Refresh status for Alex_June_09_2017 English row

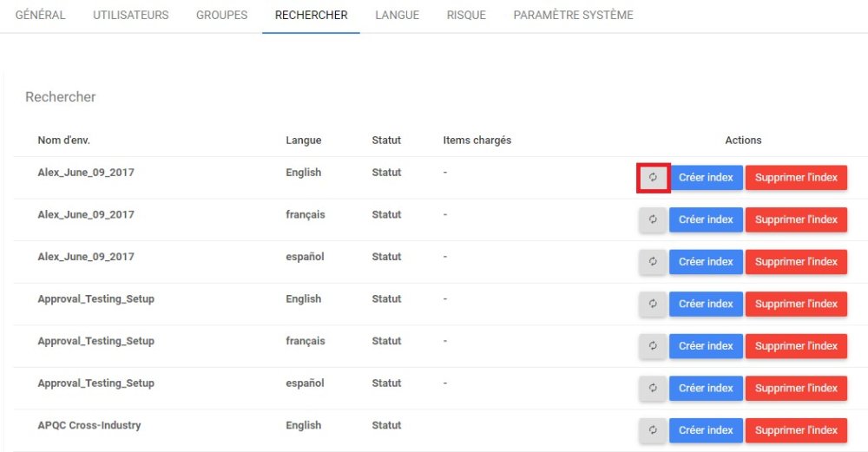(x=653, y=178)
